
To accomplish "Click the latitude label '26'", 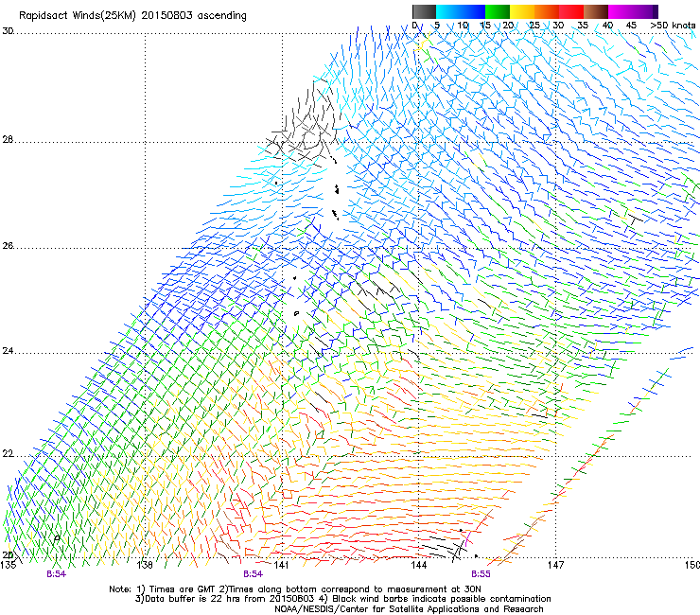I will click(x=8, y=245).
